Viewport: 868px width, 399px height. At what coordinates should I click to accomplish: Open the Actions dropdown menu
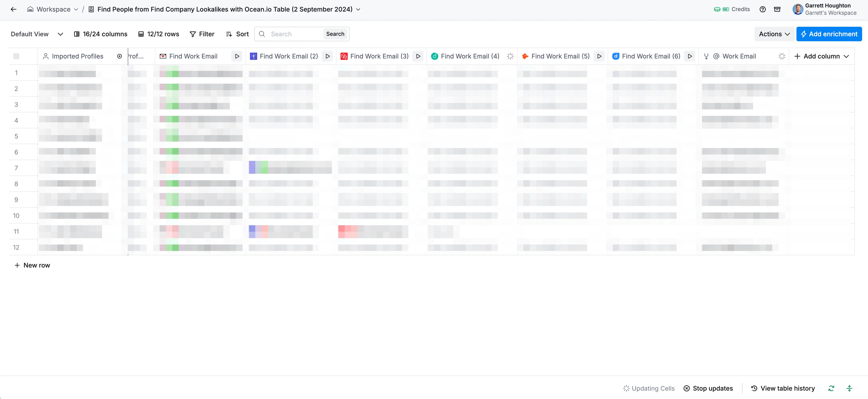pyautogui.click(x=774, y=34)
